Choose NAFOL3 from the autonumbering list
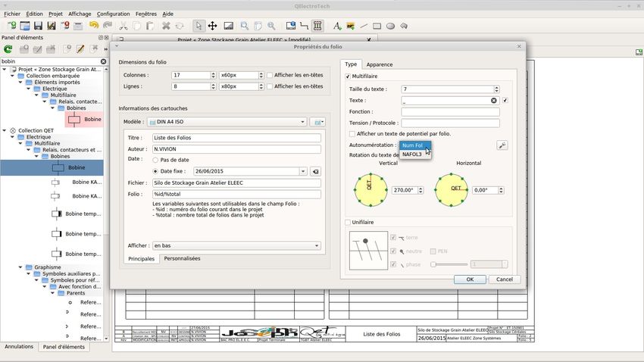 [413, 154]
